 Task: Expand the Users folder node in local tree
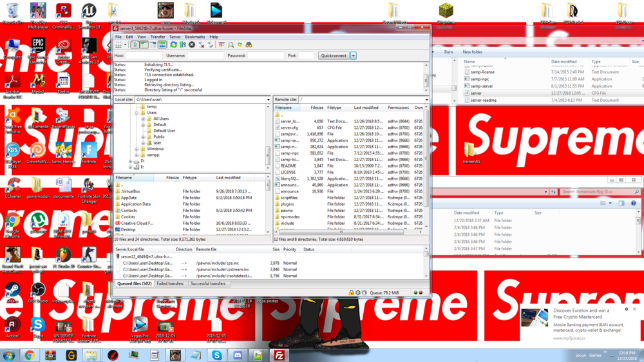click(137, 113)
